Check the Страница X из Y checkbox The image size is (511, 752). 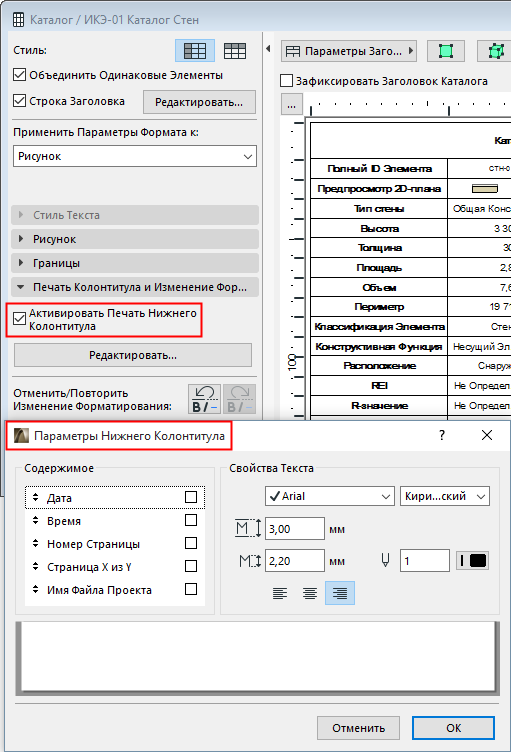tap(191, 566)
